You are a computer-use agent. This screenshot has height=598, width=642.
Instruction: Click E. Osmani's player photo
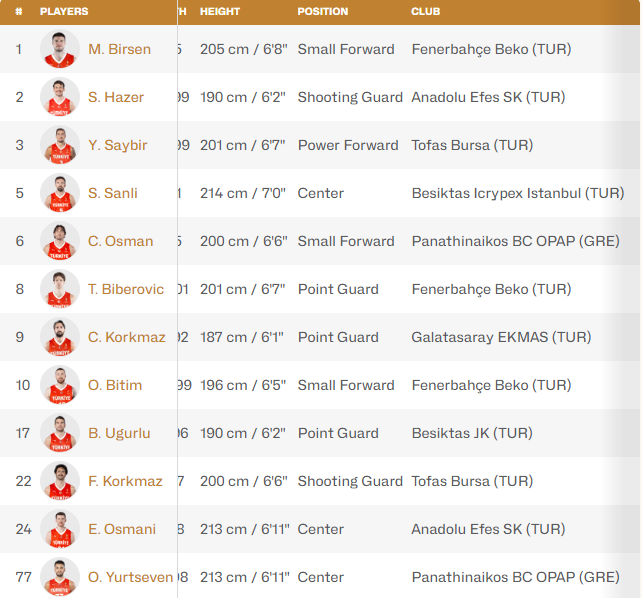click(60, 529)
